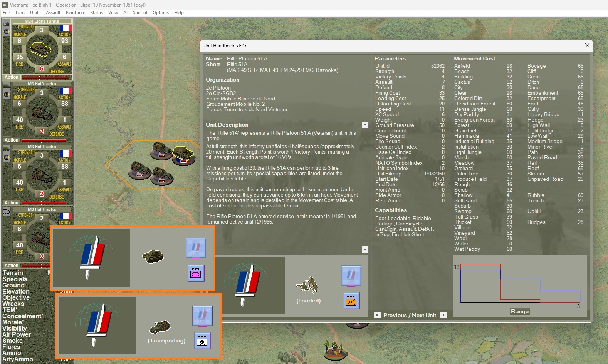Image resolution: width=608 pixels, height=364 pixels.
Task: Click the orange NATO infantry symbol in handbook
Action: (x=351, y=301)
